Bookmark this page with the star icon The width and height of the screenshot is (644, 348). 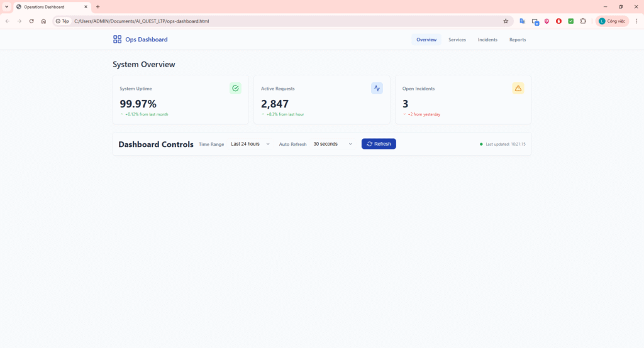pyautogui.click(x=506, y=21)
